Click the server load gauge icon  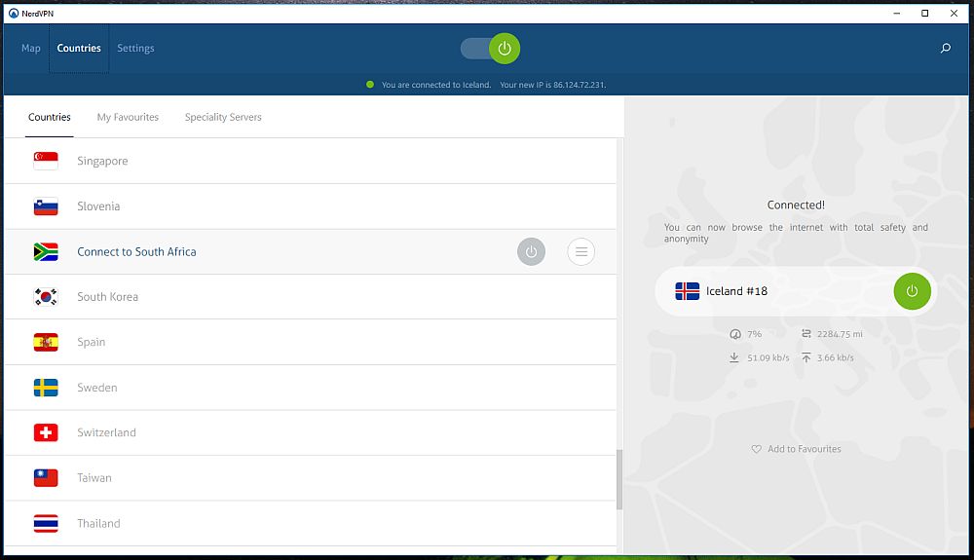point(734,334)
